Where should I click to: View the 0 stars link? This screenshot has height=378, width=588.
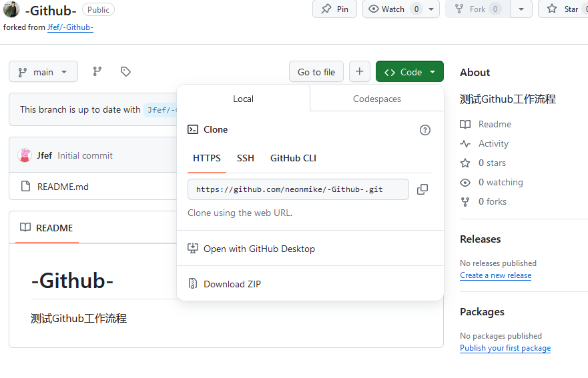click(492, 163)
